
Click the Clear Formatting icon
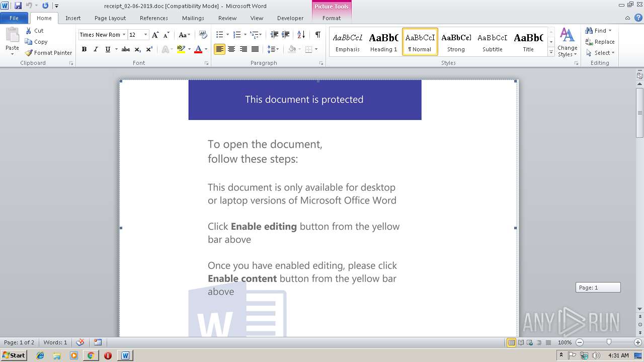pos(203,35)
